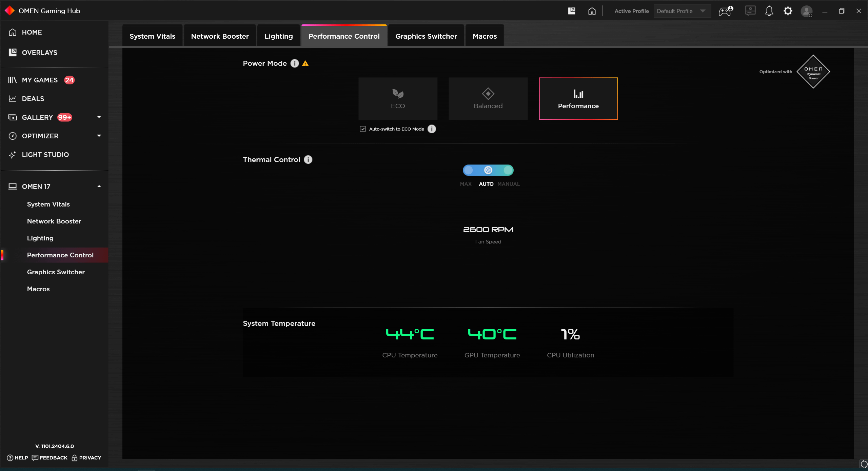Switch to the System Vitals tab
Screen dimensions: 868x471
point(152,36)
